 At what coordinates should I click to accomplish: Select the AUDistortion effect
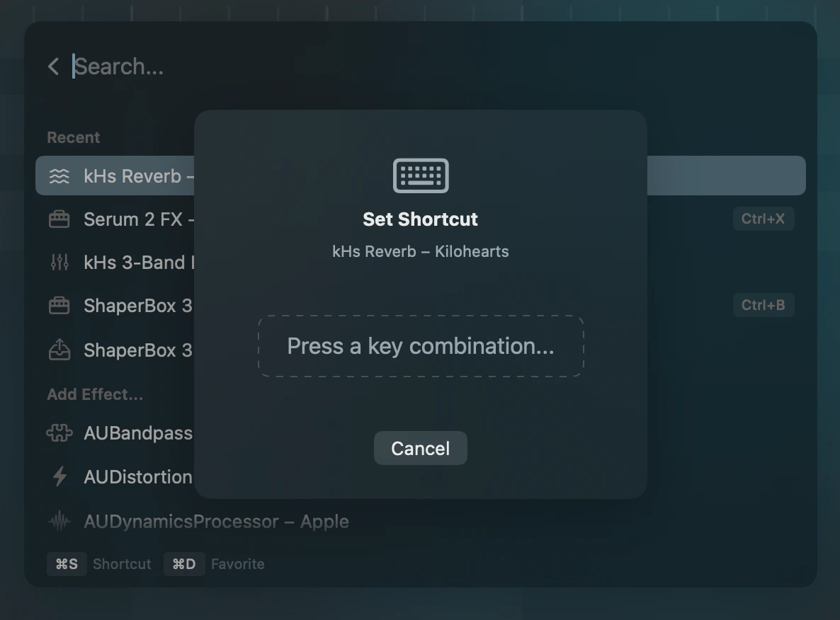[421, 476]
